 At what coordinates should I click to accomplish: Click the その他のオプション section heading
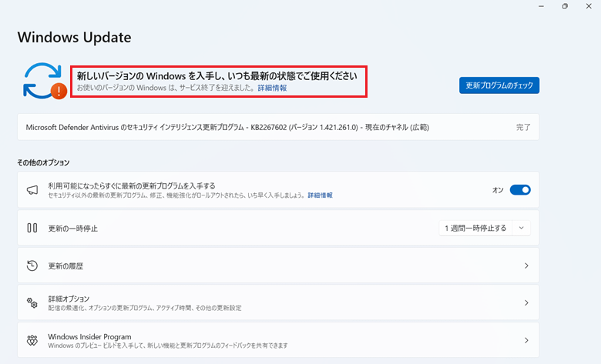[x=43, y=162]
